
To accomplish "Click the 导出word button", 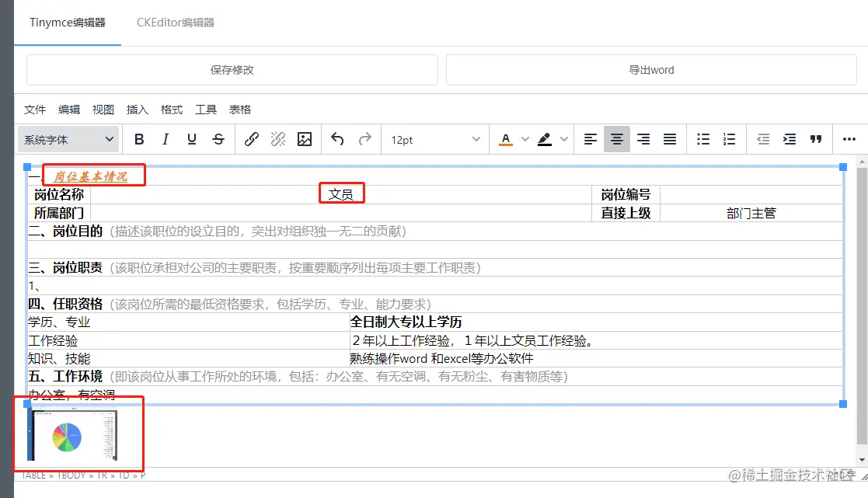I will tap(651, 69).
